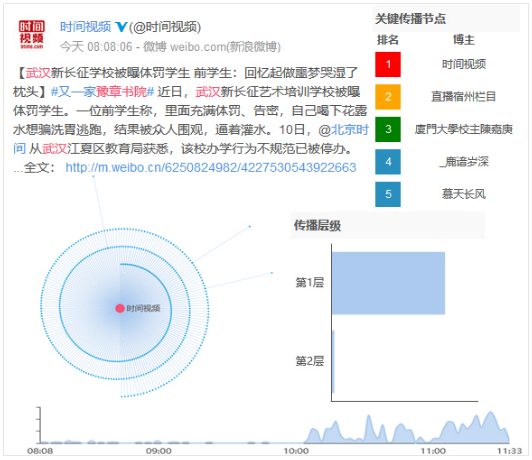Click the thin 第2层 propagation bar
Screen dimensions: 532x460
[x=333, y=362]
